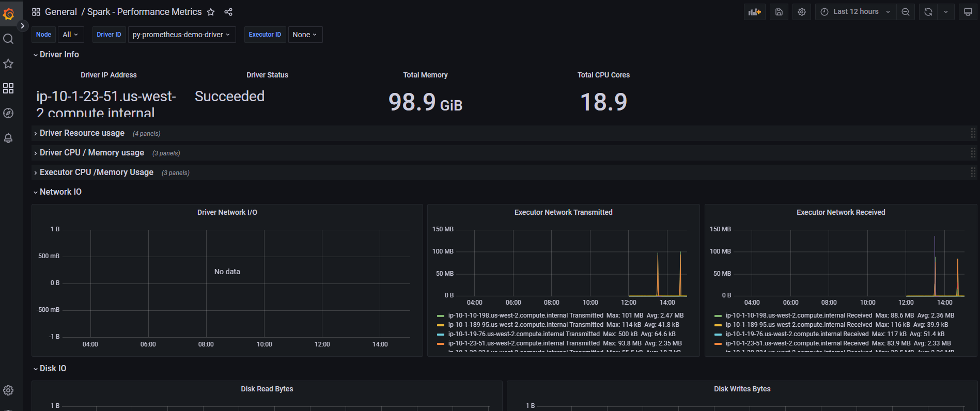Open the Executor Network Received panel menu
This screenshot has width=980, height=411.
click(x=841, y=212)
